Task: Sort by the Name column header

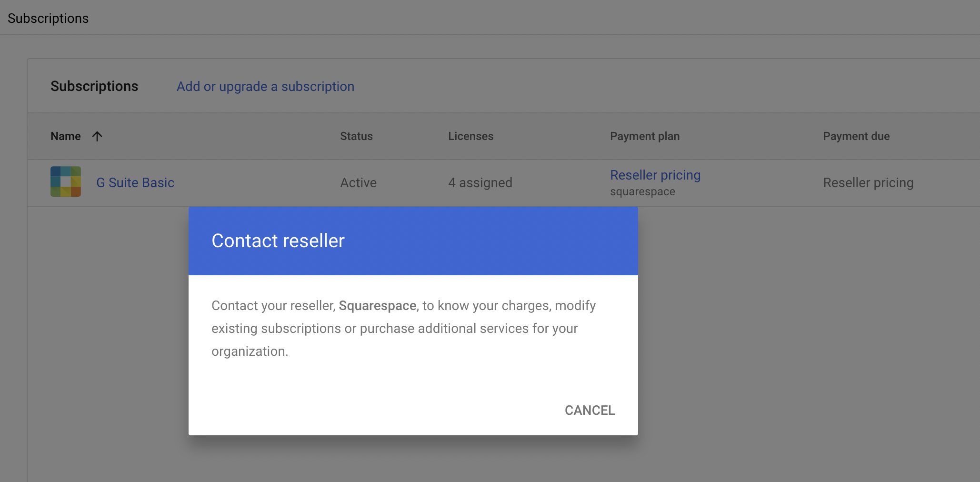Action: 66,136
